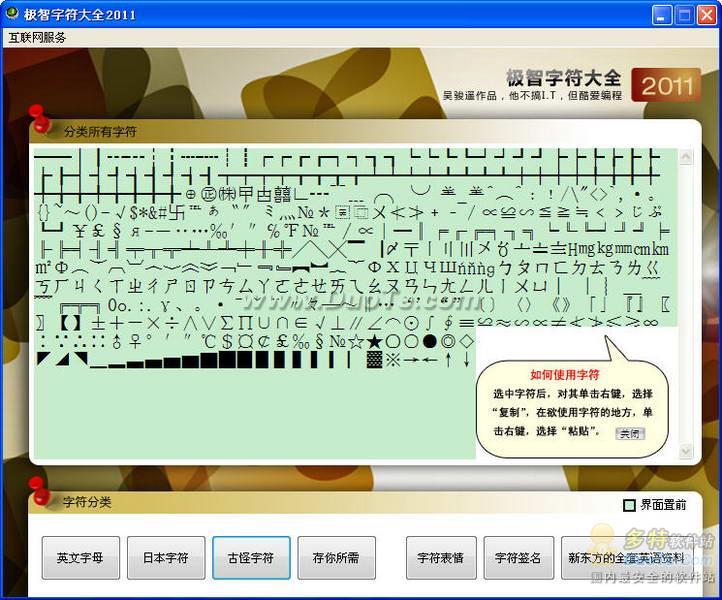Select the perpendicular ⊥ symbol
The width and height of the screenshot is (722, 600).
(x=337, y=323)
